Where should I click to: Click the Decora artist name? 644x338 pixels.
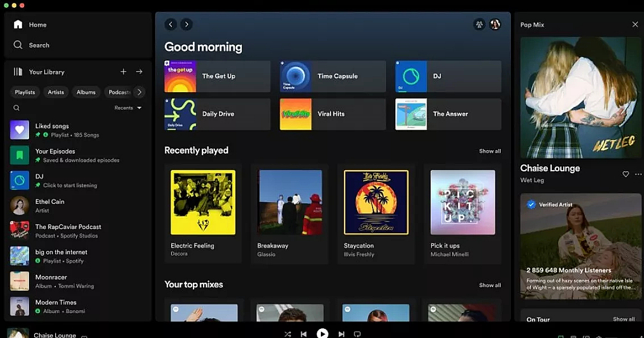pyautogui.click(x=179, y=254)
